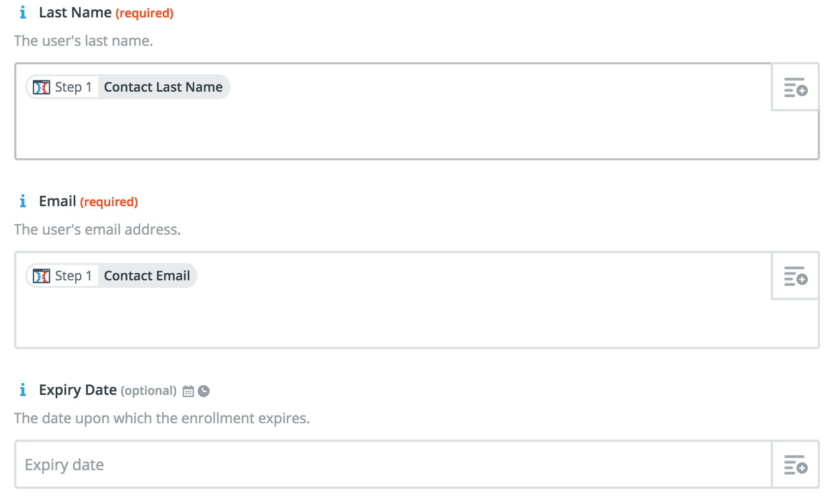
Task: Click the calendar icon beside Expiry Date
Action: coord(188,391)
